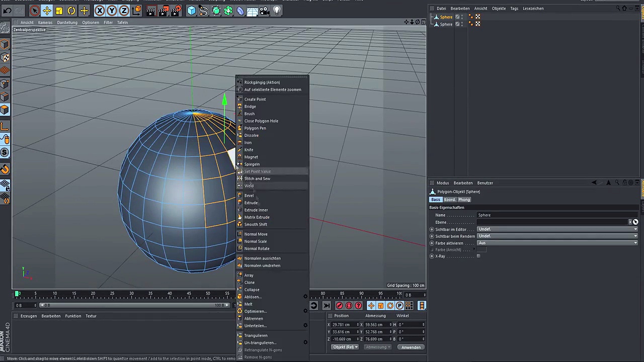The image size is (644, 362).
Task: Switch to the Phong tab
Action: (x=464, y=200)
